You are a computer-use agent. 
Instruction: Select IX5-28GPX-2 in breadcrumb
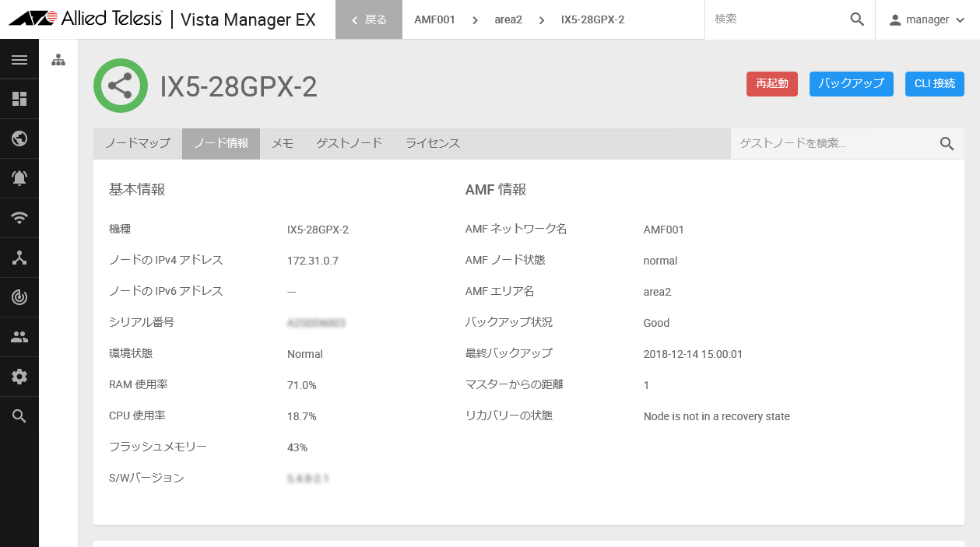pos(592,19)
